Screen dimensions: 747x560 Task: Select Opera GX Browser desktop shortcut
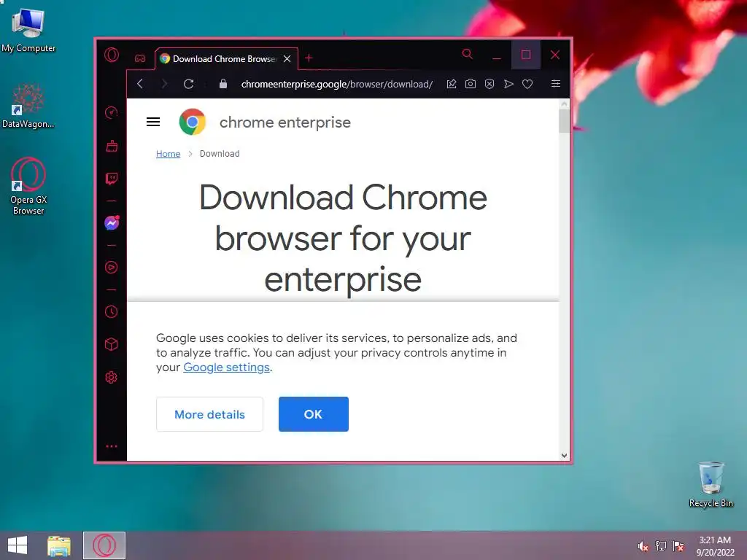point(28,186)
